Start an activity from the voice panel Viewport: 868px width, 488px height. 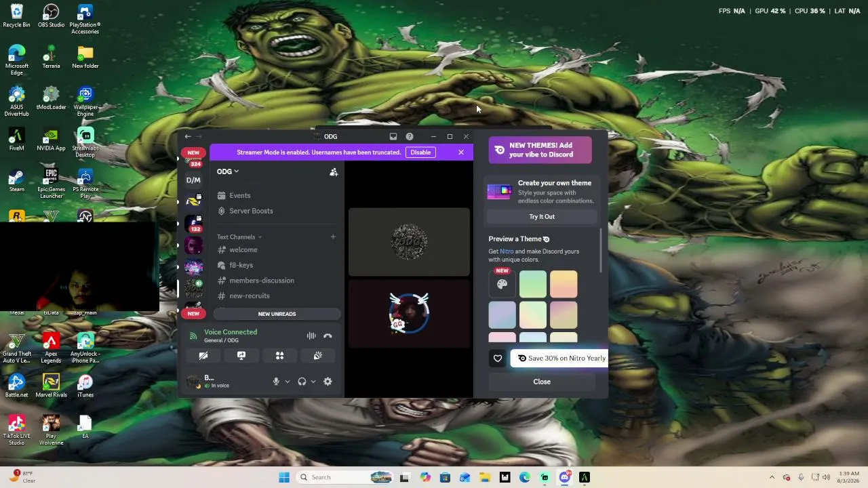click(x=279, y=356)
